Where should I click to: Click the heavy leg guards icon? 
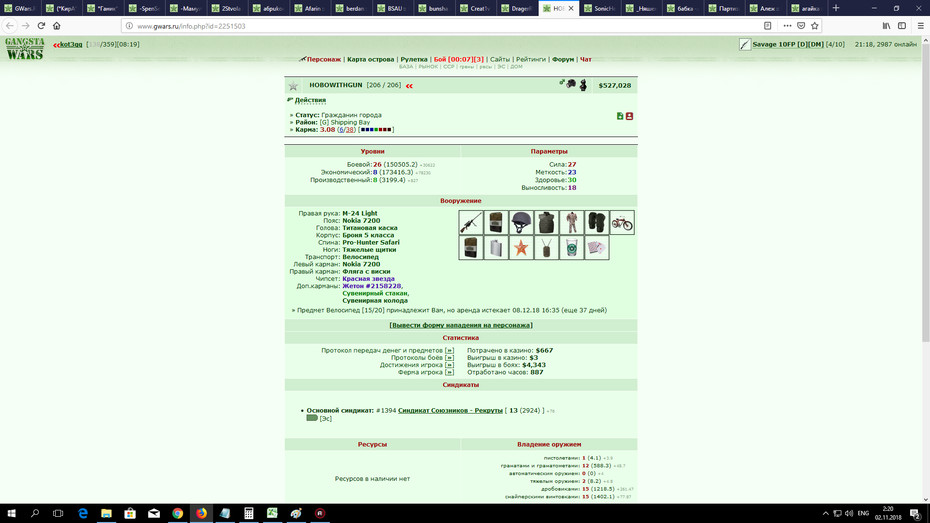(597, 222)
